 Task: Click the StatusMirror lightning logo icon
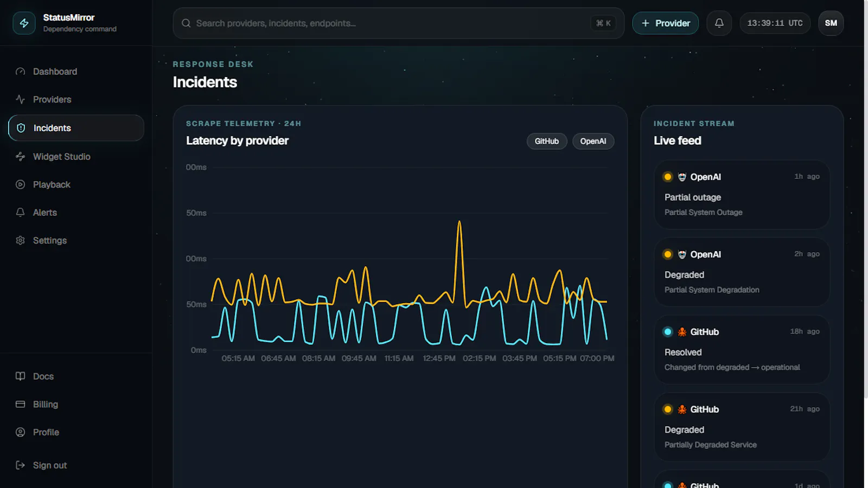coord(24,23)
